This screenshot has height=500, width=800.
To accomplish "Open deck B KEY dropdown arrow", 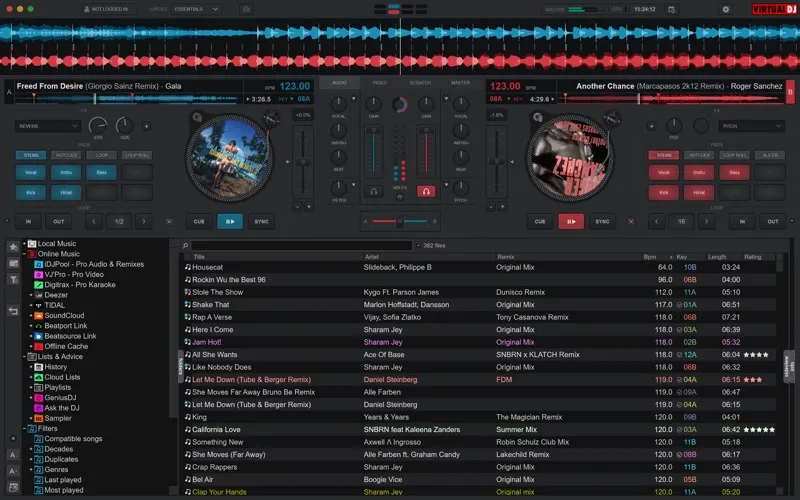I will coord(509,99).
